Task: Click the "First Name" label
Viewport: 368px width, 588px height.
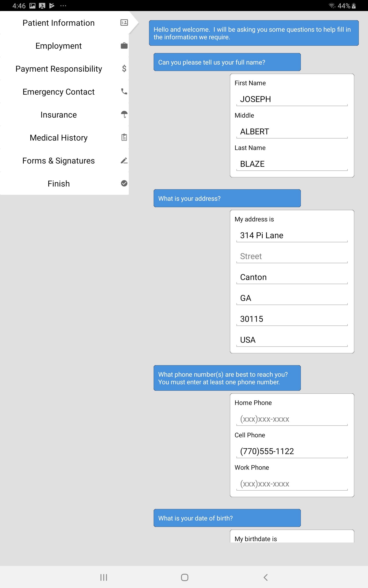Action: [250, 83]
